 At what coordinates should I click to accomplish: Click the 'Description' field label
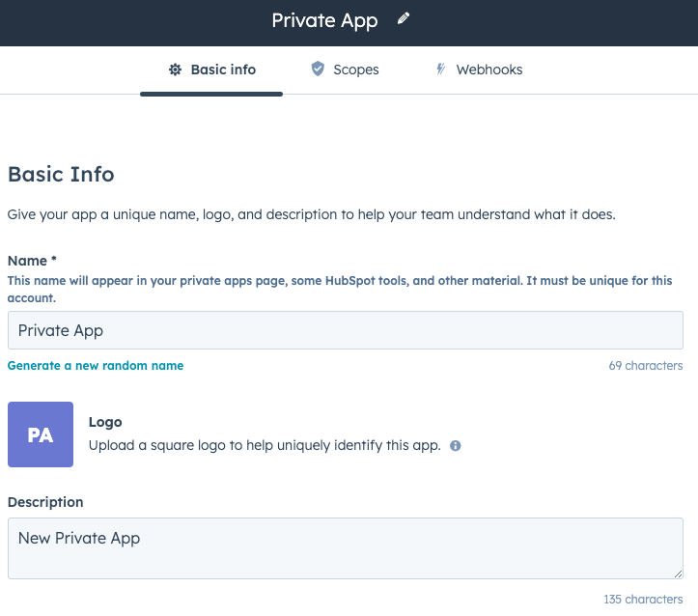point(45,502)
